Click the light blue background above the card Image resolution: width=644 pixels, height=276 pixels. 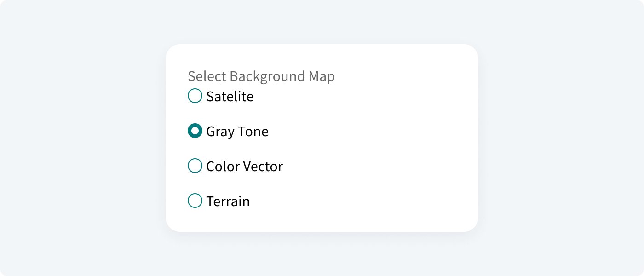322,22
